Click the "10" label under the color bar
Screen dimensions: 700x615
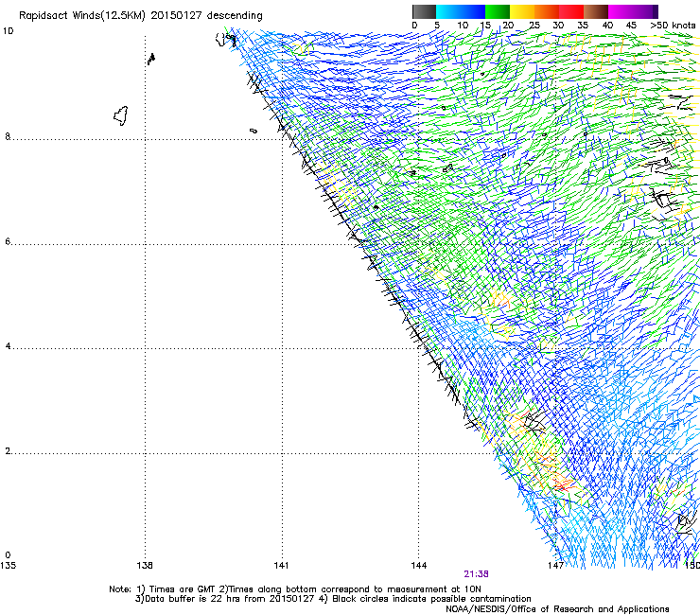(463, 26)
